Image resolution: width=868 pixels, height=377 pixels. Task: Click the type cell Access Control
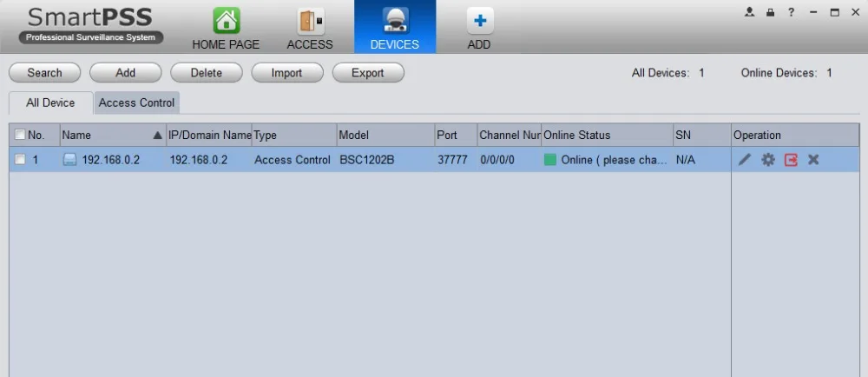293,160
